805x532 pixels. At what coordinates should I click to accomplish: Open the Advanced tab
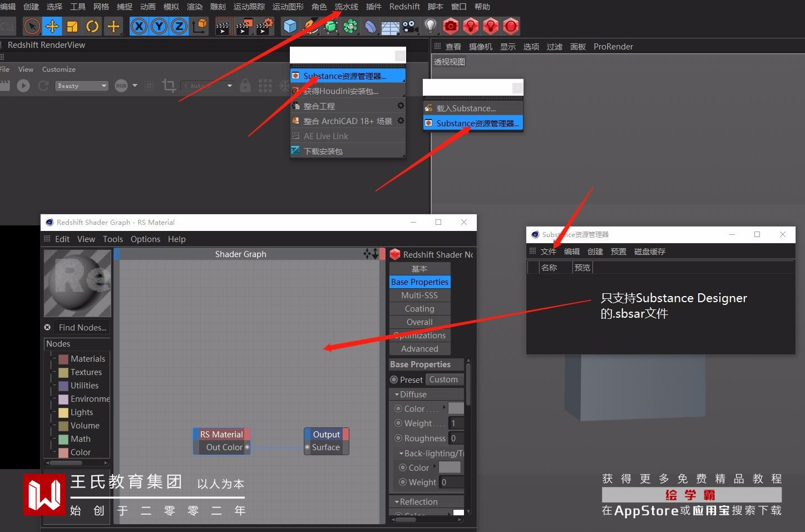point(419,349)
